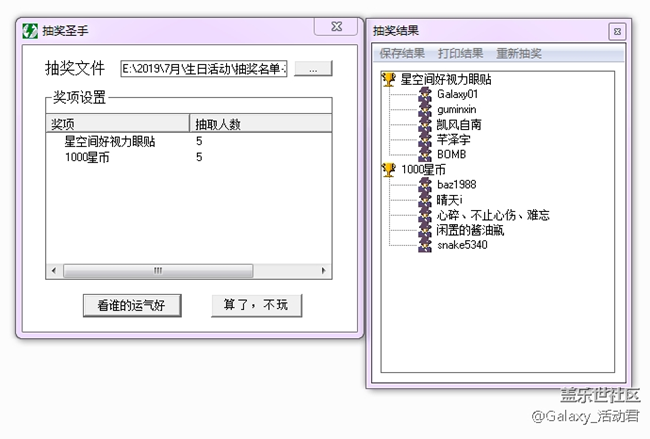Select winner guminxin in result tree
The height and width of the screenshot is (439, 650).
[456, 109]
